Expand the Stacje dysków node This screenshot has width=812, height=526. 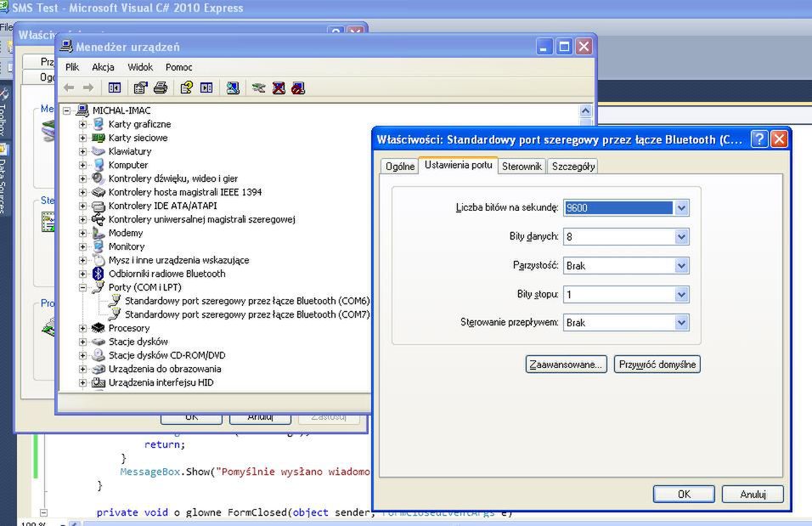(83, 342)
